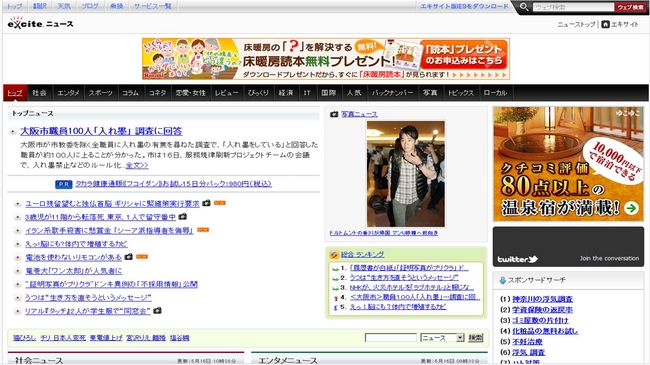Open headline 大阪市職員100人「入れ墨」調査に回答

[x=102, y=131]
